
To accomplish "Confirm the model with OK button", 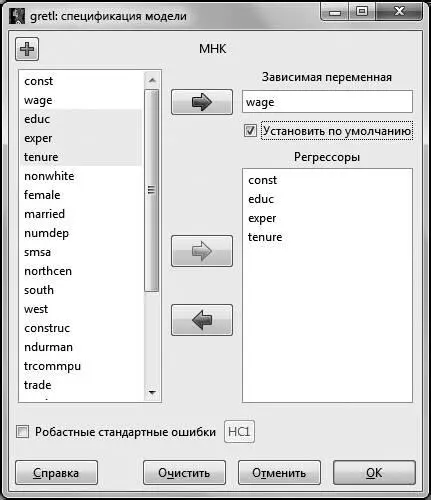I will (374, 473).
